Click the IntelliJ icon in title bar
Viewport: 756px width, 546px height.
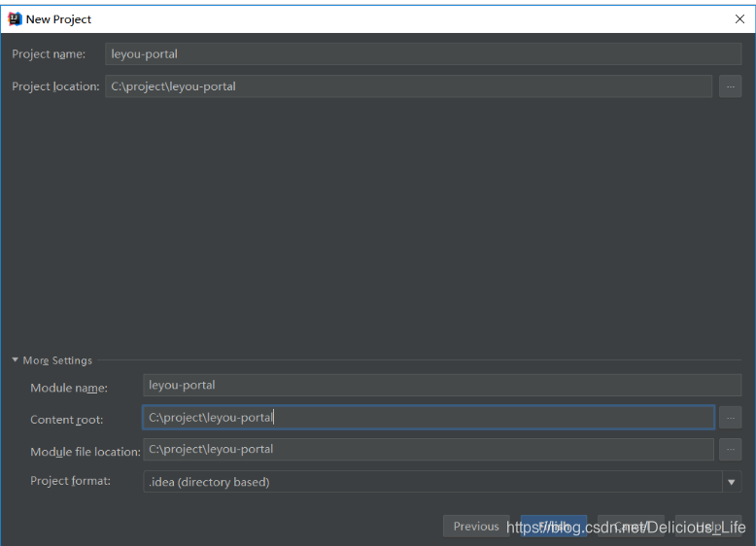pos(15,18)
